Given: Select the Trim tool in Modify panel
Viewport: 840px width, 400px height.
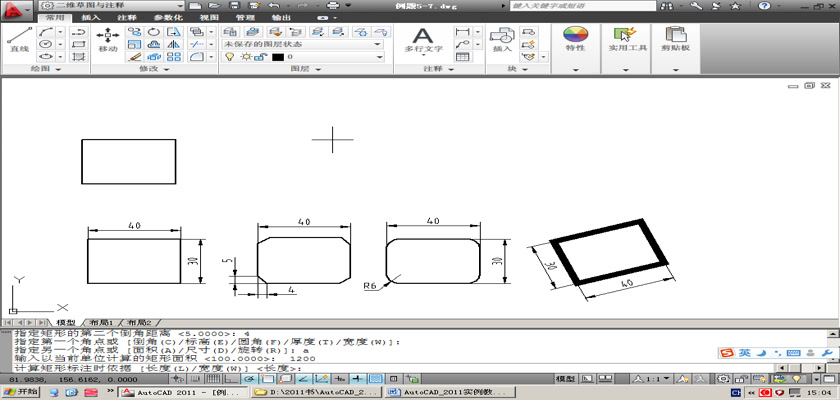Looking at the screenshot, I should 198,44.
